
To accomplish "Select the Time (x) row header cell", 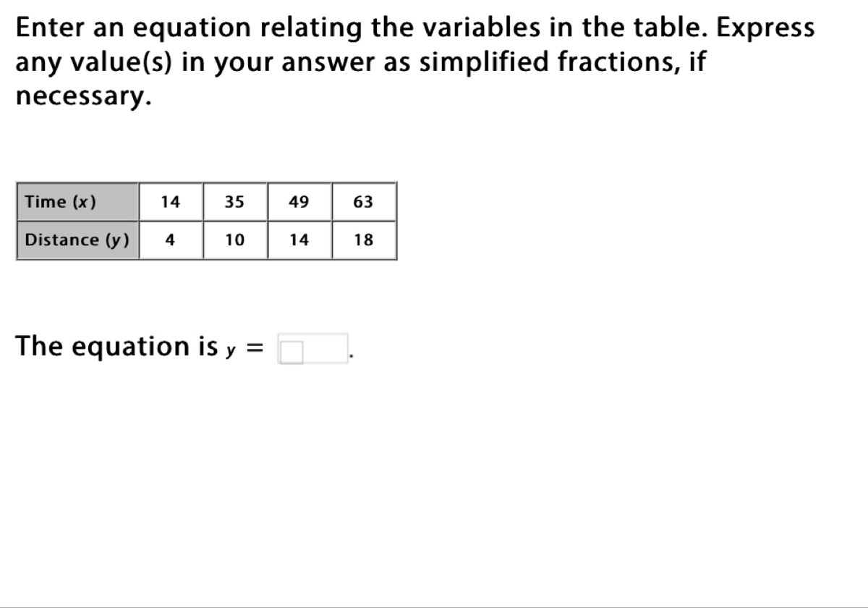I will (77, 202).
